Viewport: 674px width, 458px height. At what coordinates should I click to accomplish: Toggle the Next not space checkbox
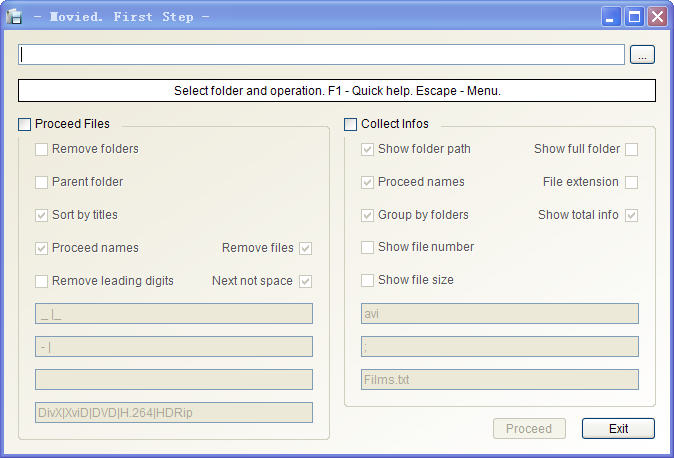(306, 281)
